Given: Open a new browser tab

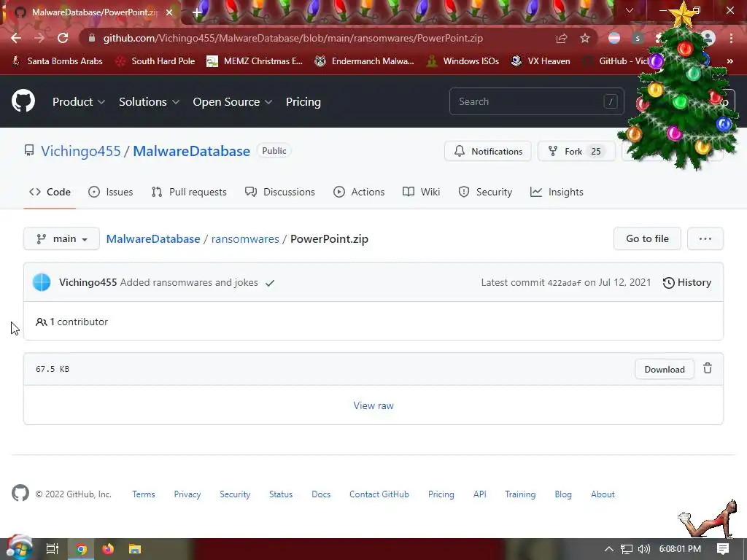Looking at the screenshot, I should pyautogui.click(x=197, y=12).
